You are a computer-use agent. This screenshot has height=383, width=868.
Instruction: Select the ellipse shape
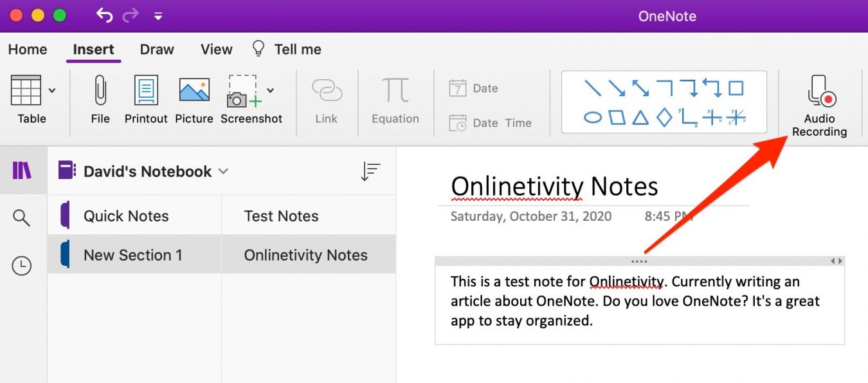tap(592, 117)
